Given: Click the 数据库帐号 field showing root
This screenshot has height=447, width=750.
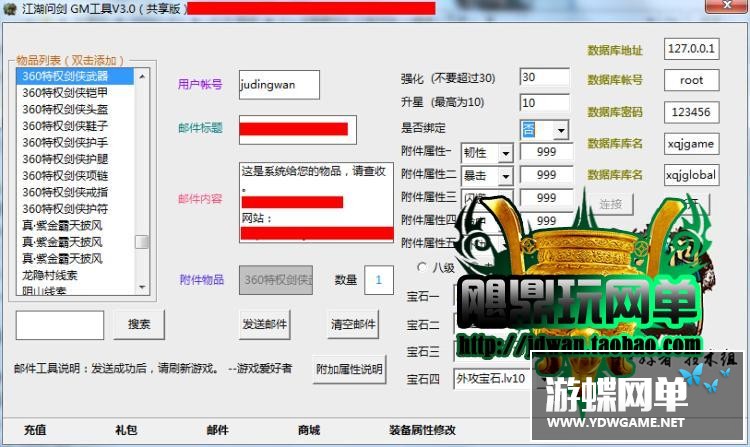Looking at the screenshot, I should pyautogui.click(x=692, y=80).
